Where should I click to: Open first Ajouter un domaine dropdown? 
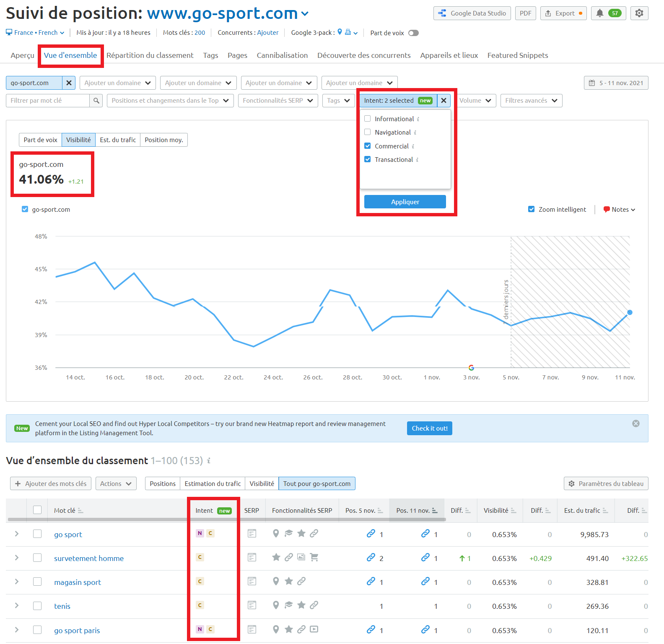point(117,83)
